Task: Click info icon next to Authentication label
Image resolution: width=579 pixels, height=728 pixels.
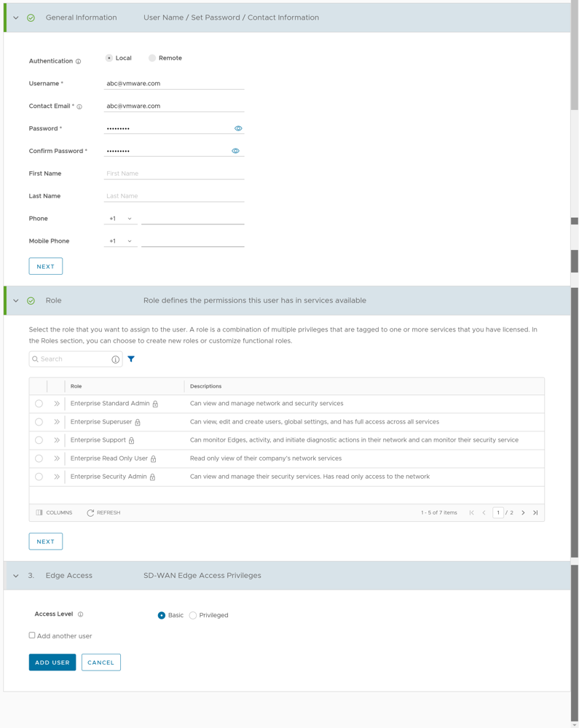Action: [79, 61]
